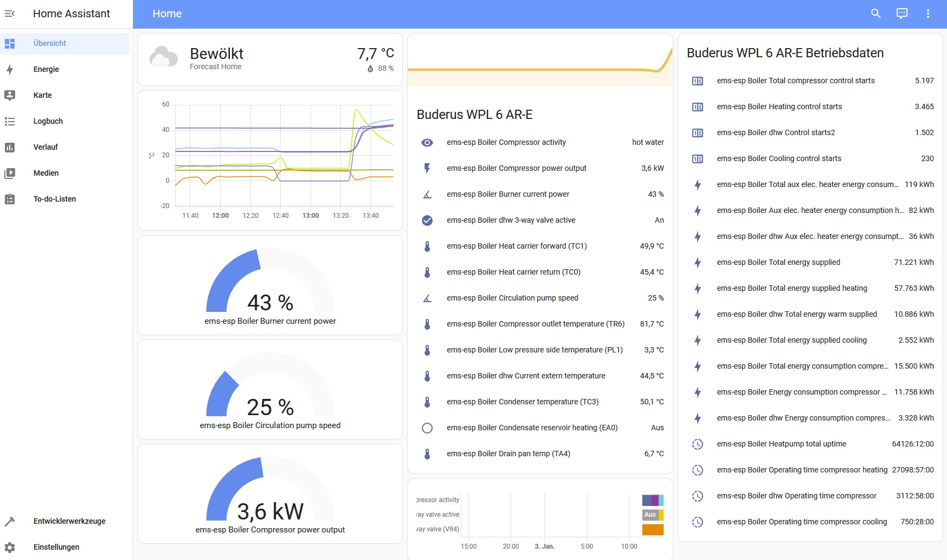Open To-do-Listen icon in sidebar
The width and height of the screenshot is (947, 560).
10,199
